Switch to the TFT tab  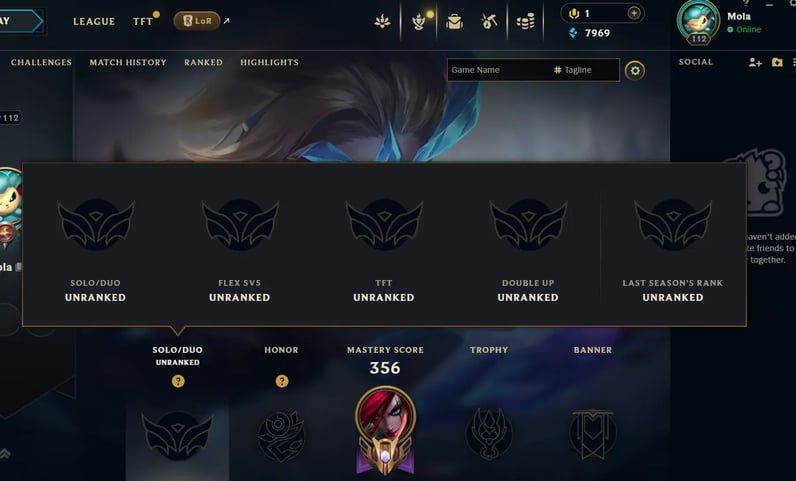(143, 21)
